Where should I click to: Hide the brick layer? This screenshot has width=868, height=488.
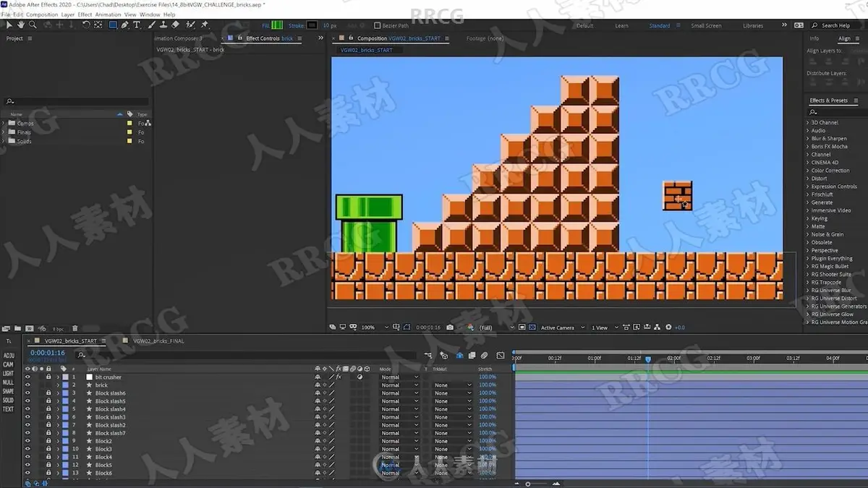pos(27,385)
